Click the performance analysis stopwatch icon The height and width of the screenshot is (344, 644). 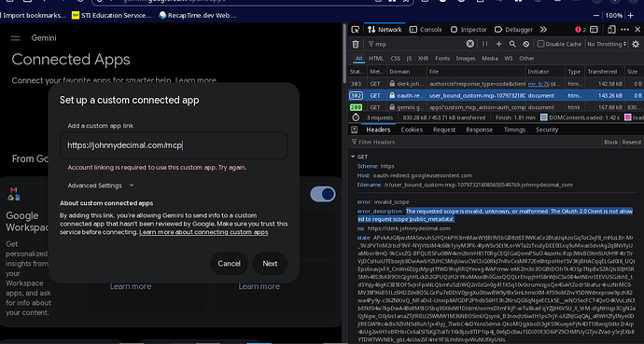(356, 117)
